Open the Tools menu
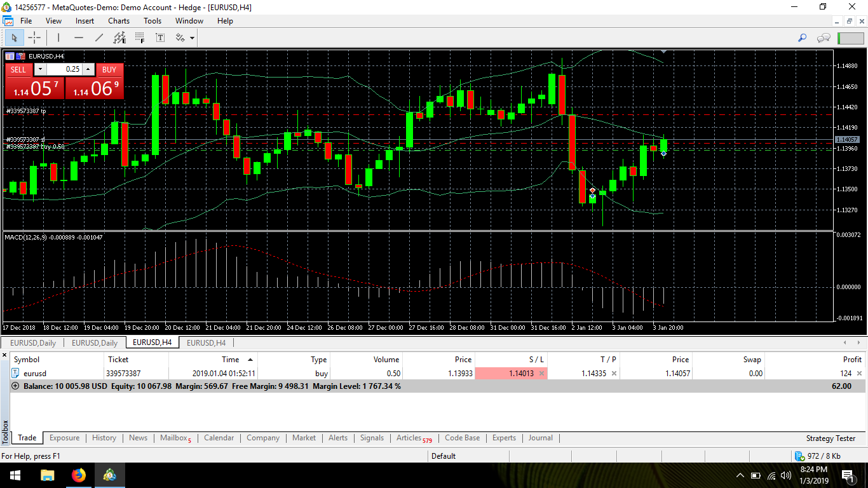Image resolution: width=868 pixels, height=488 pixels. [x=153, y=21]
